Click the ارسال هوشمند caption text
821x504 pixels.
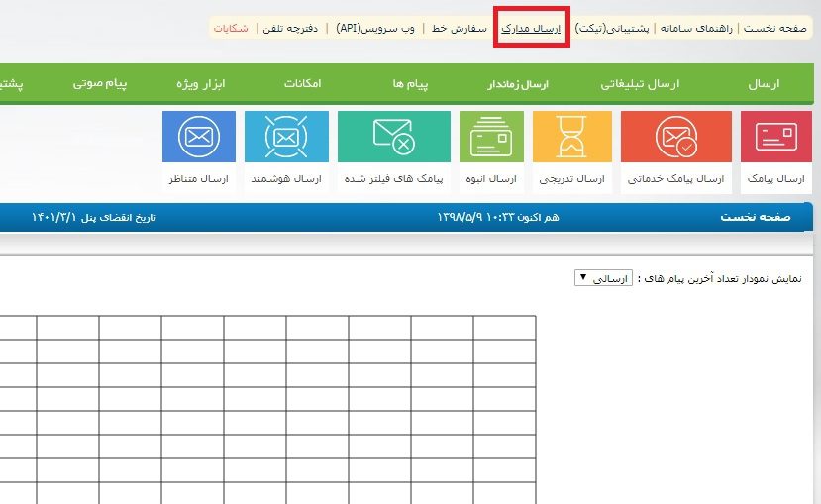coord(286,179)
